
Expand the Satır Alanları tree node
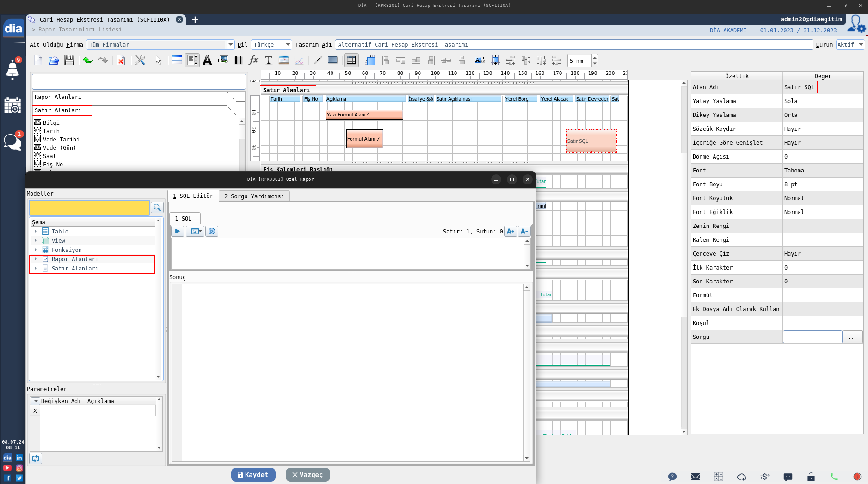point(36,268)
